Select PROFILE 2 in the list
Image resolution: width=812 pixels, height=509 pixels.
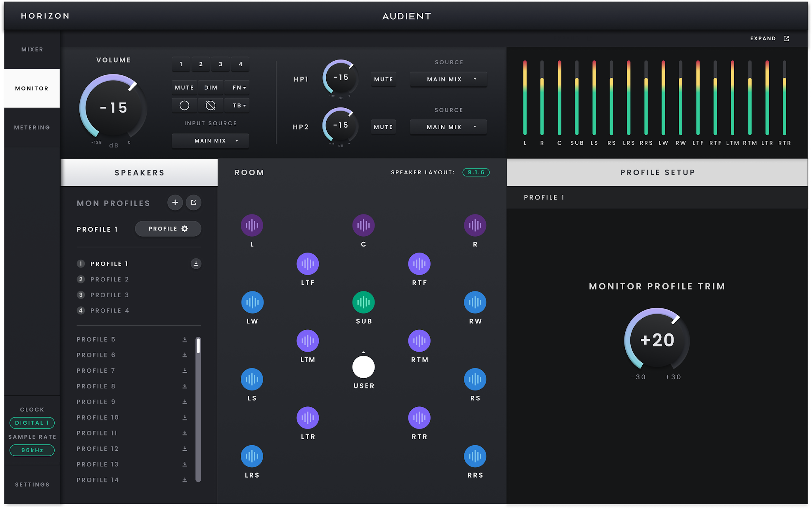(110, 279)
